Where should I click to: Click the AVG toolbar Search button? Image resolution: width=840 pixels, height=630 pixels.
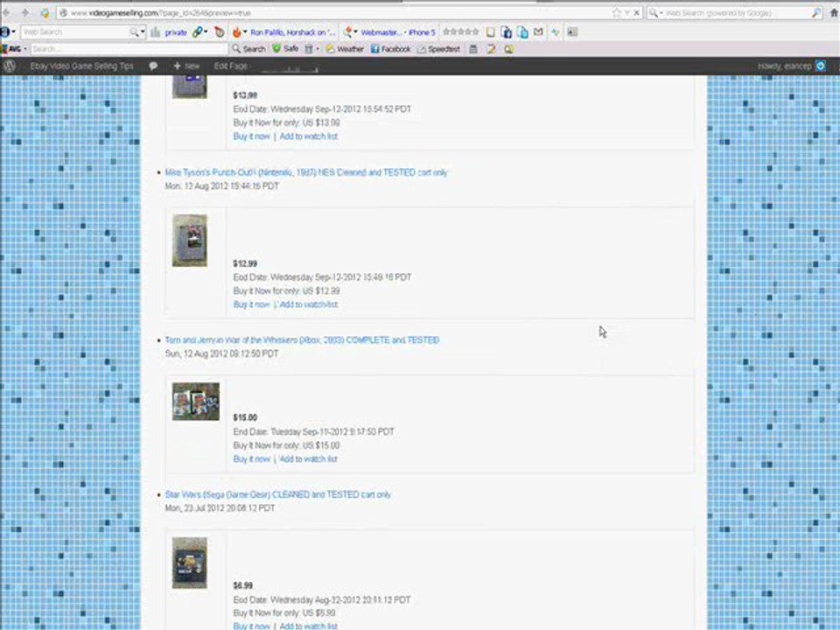click(249, 49)
